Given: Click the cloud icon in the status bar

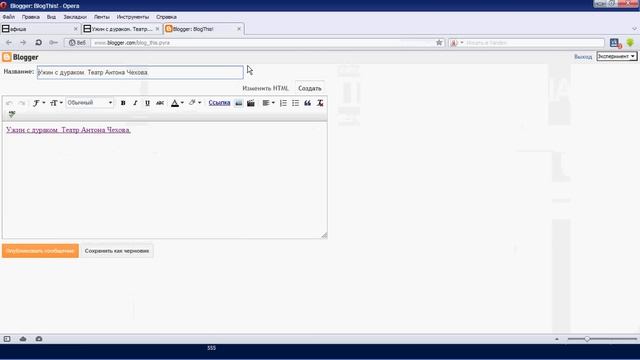Looking at the screenshot, I should (x=23, y=339).
